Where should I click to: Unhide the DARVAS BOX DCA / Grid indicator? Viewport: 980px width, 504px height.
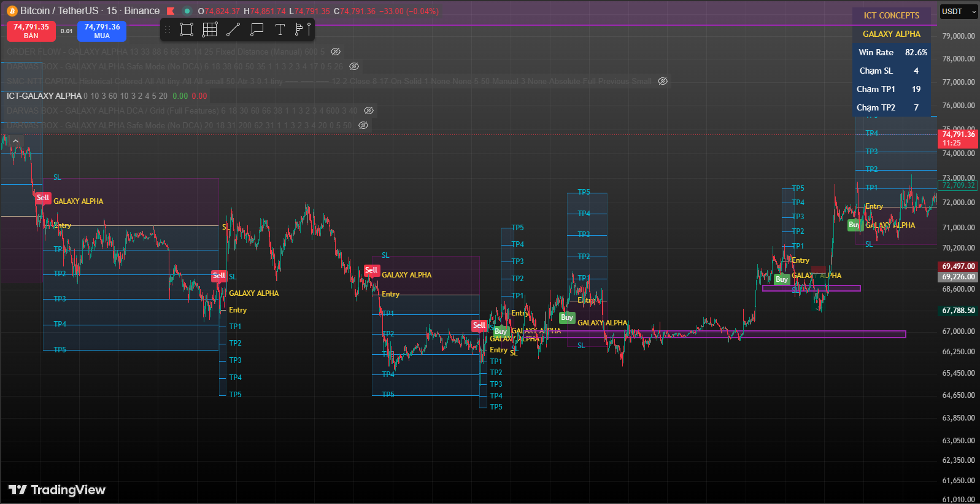369,110
